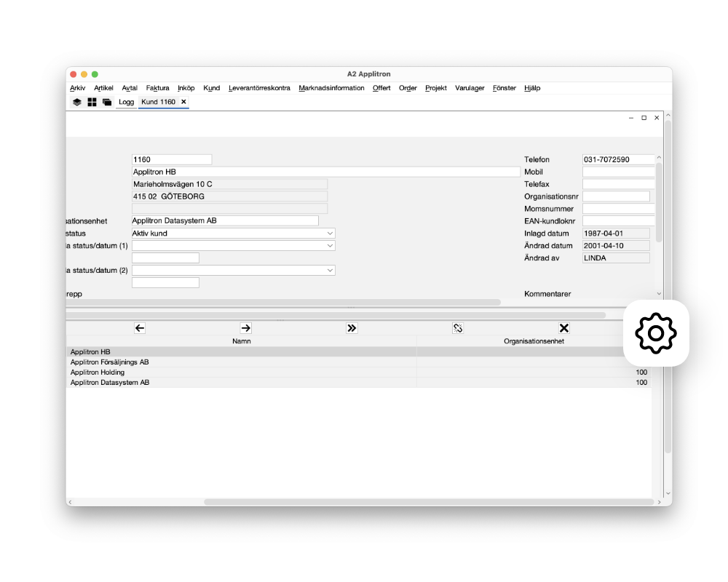
Task: Open the Varulager menu
Action: coord(470,88)
